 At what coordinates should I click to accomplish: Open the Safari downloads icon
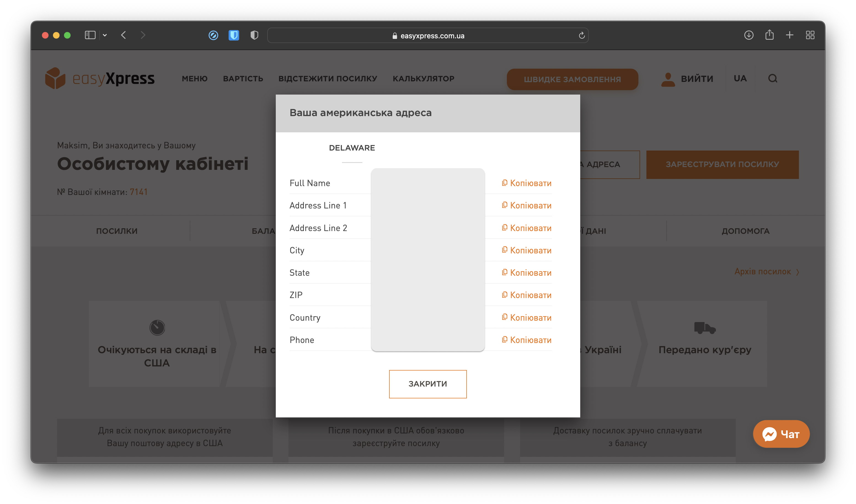coord(749,35)
